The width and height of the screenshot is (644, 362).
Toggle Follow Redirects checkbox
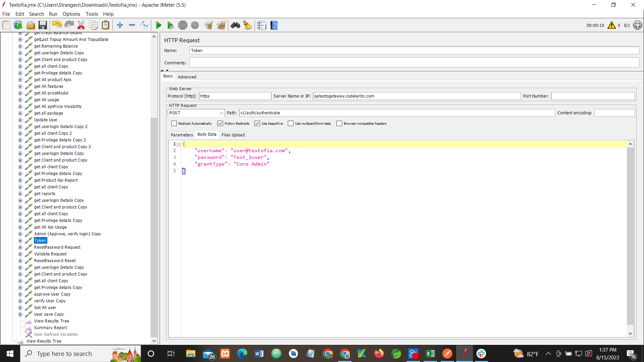(x=220, y=123)
